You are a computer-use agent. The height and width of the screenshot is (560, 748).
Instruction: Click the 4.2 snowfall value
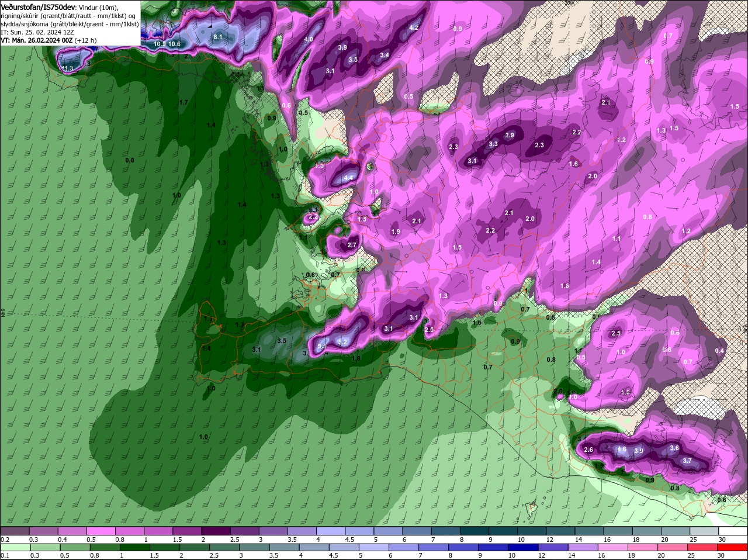[414, 27]
